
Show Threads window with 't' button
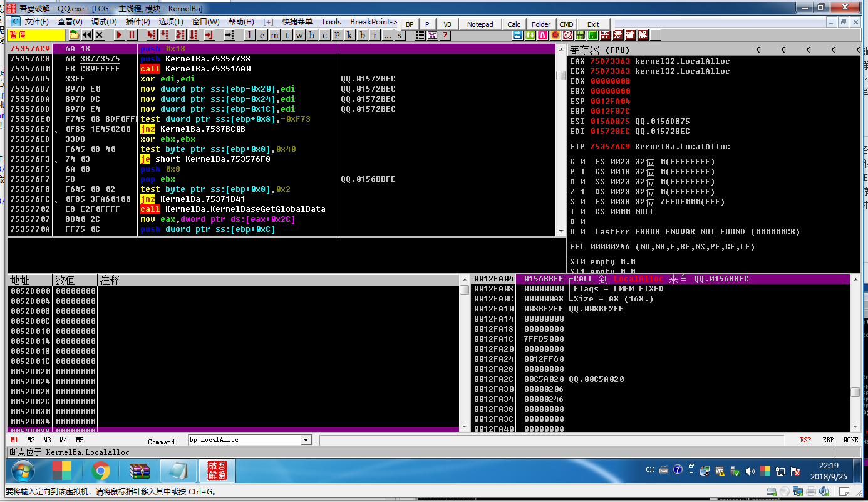point(287,35)
